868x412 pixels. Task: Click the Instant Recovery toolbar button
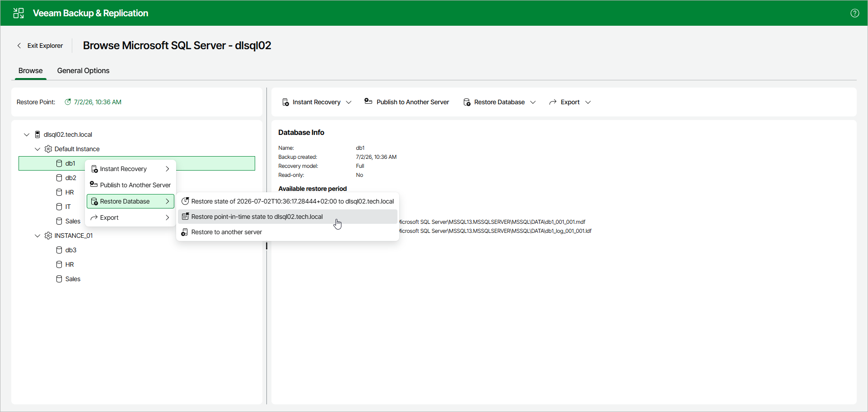317,102
